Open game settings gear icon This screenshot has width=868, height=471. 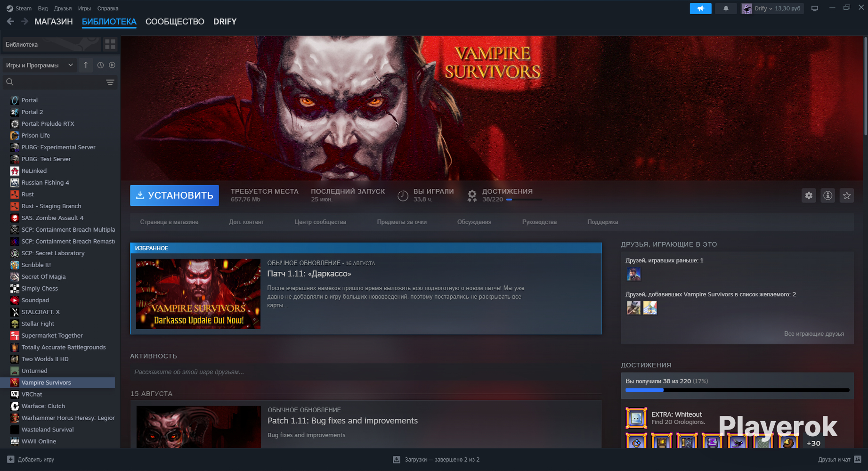(809, 195)
